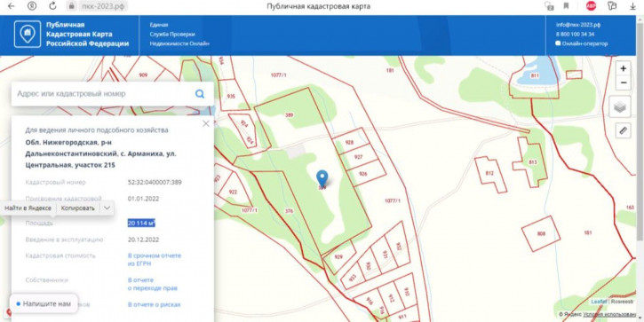The height and width of the screenshot is (322, 644).
Task: Open the browser downloads arrow icon
Action: tap(633, 6)
